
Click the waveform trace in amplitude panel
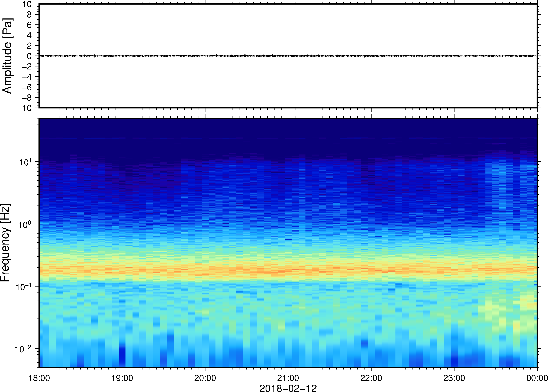click(288, 56)
